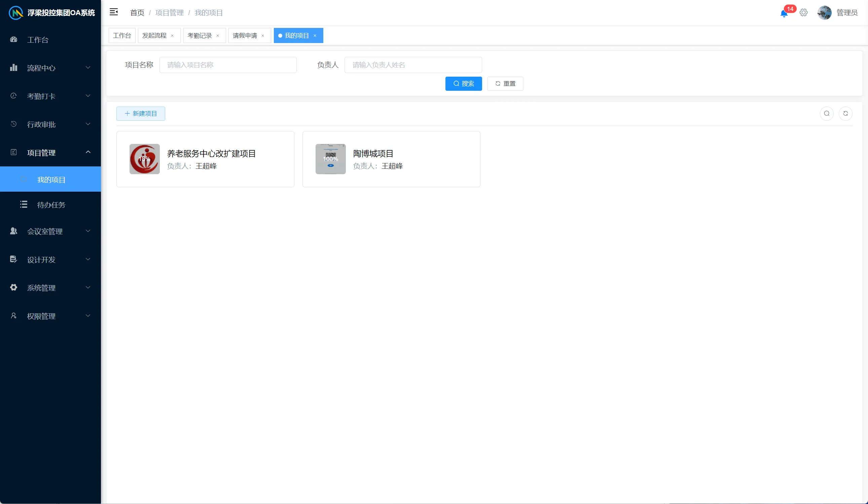The height and width of the screenshot is (504, 868).
Task: Open the 陶博城项目 thumbnail showing 100%
Action: 331,159
